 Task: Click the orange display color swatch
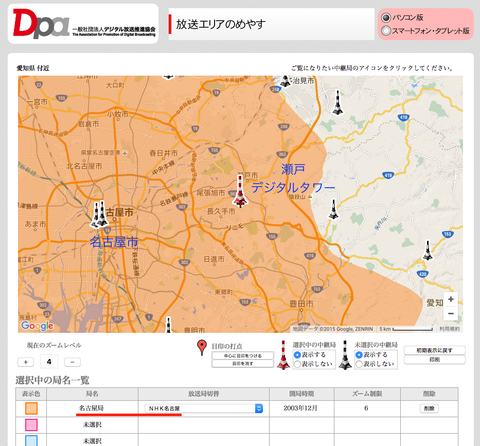tap(31, 408)
